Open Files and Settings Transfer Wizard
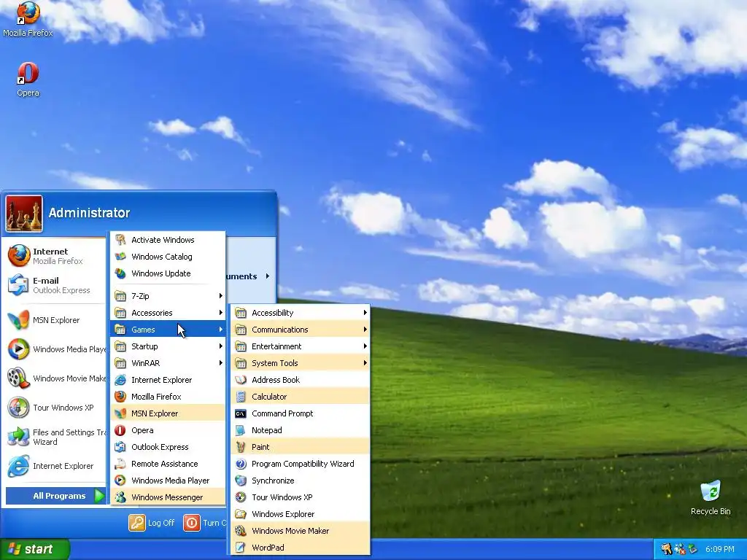Image resolution: width=747 pixels, height=560 pixels. pyautogui.click(x=55, y=437)
